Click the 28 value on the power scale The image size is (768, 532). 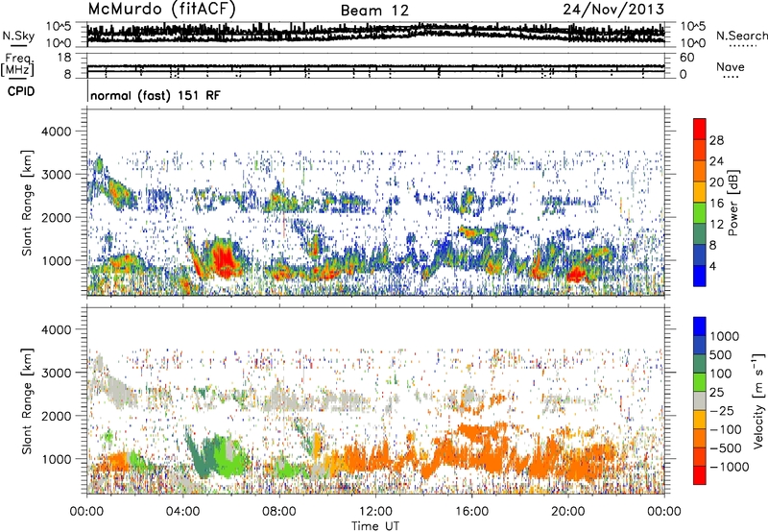pos(716,140)
